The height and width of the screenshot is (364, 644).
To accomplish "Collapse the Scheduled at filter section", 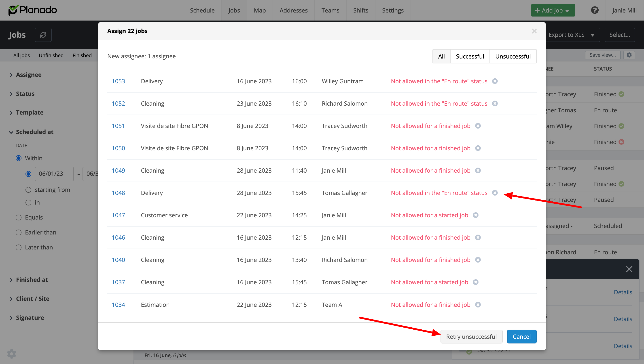I will point(34,132).
